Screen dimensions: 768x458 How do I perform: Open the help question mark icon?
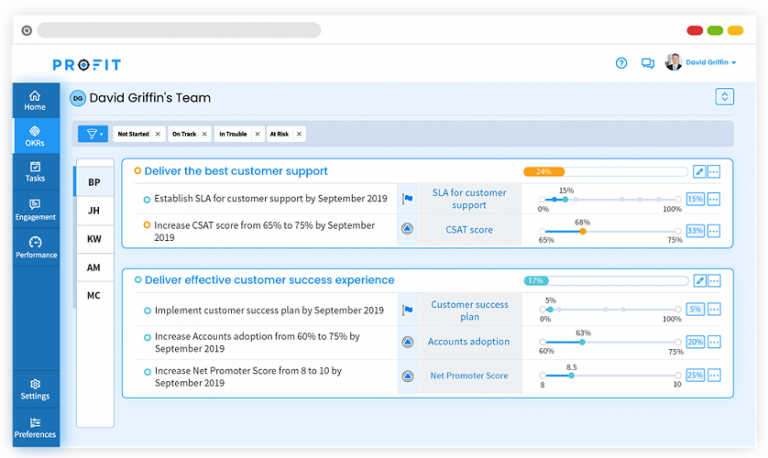click(621, 63)
